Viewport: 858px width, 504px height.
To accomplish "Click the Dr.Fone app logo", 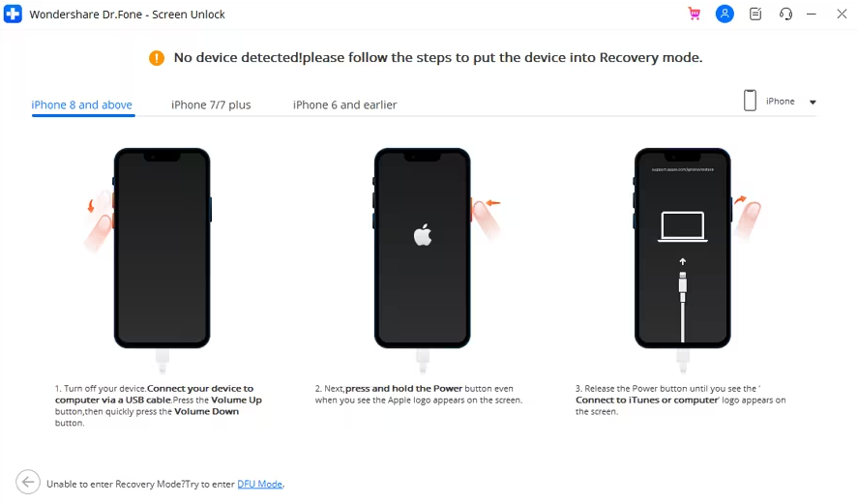I will 13,14.
